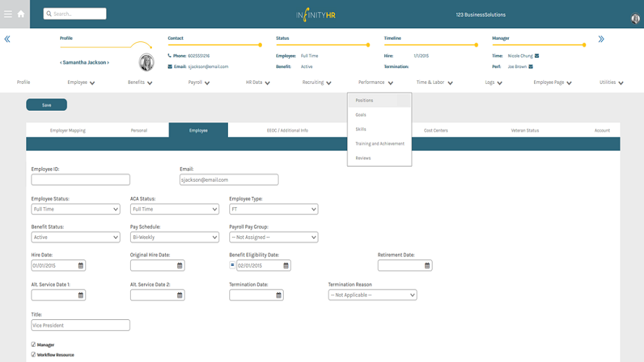The height and width of the screenshot is (362, 644).
Task: Switch to the Cost Centers tab
Action: pyautogui.click(x=436, y=130)
